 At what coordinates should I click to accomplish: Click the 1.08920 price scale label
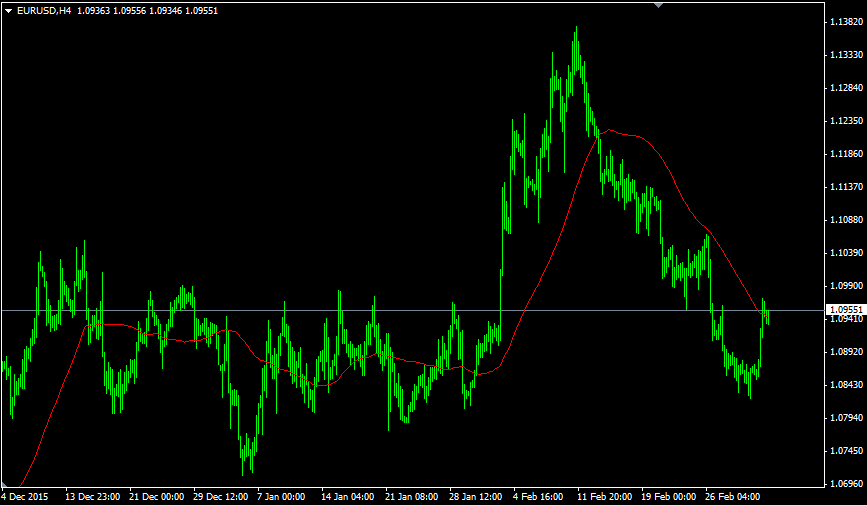pos(847,352)
